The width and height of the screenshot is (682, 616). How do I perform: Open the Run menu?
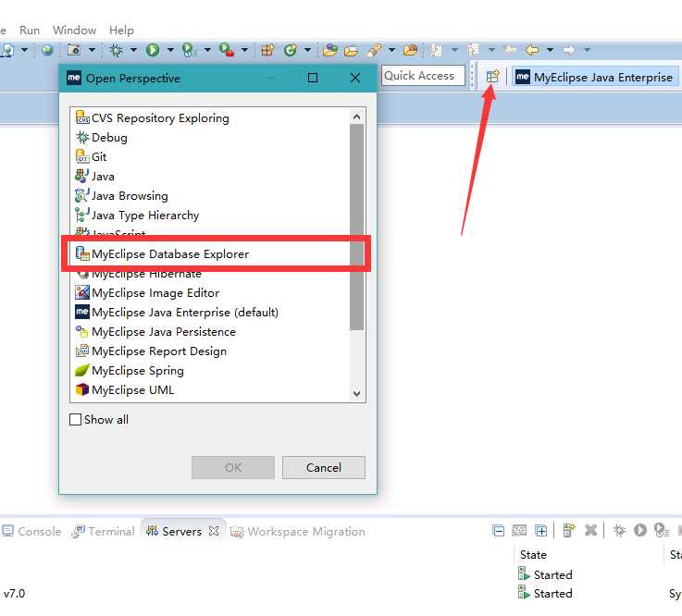[30, 30]
